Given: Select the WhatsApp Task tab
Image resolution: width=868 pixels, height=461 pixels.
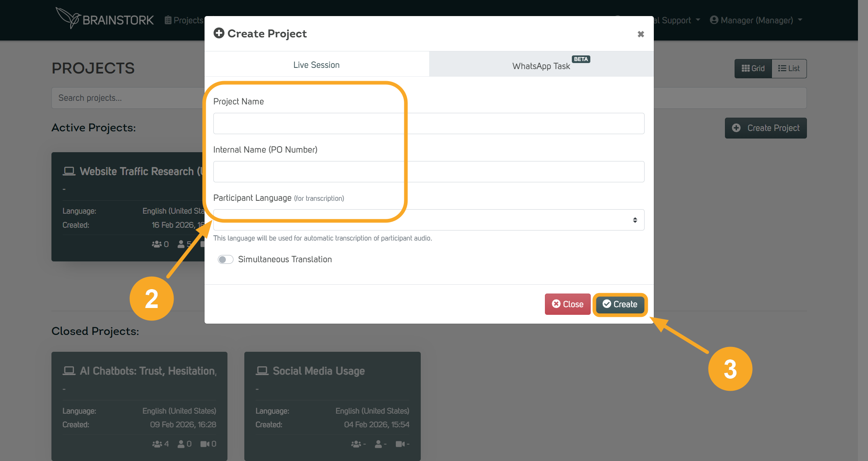Looking at the screenshot, I should 541,66.
